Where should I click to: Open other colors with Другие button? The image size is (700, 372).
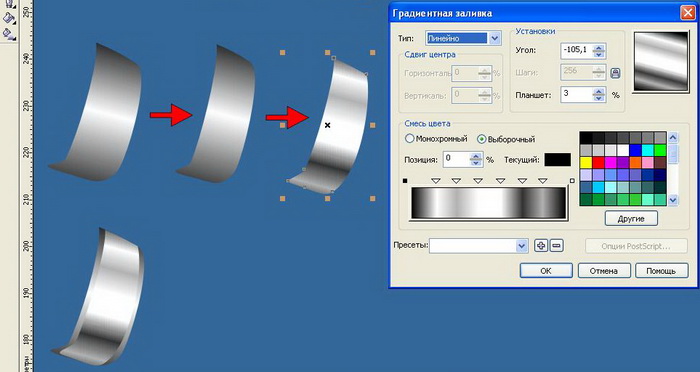click(631, 219)
